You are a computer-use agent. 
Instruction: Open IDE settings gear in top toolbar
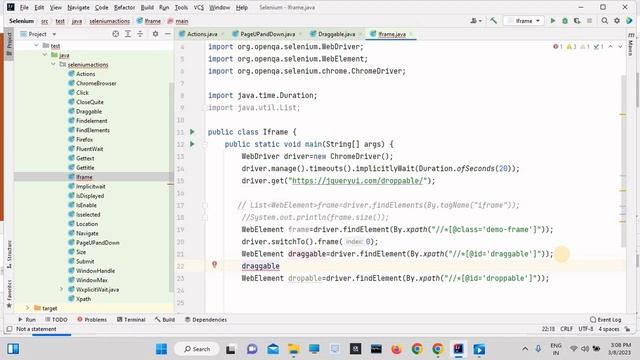(x=617, y=20)
